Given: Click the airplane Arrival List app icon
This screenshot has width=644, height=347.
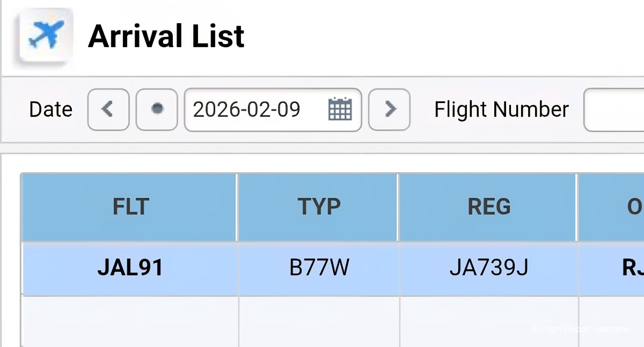Looking at the screenshot, I should tap(45, 35).
